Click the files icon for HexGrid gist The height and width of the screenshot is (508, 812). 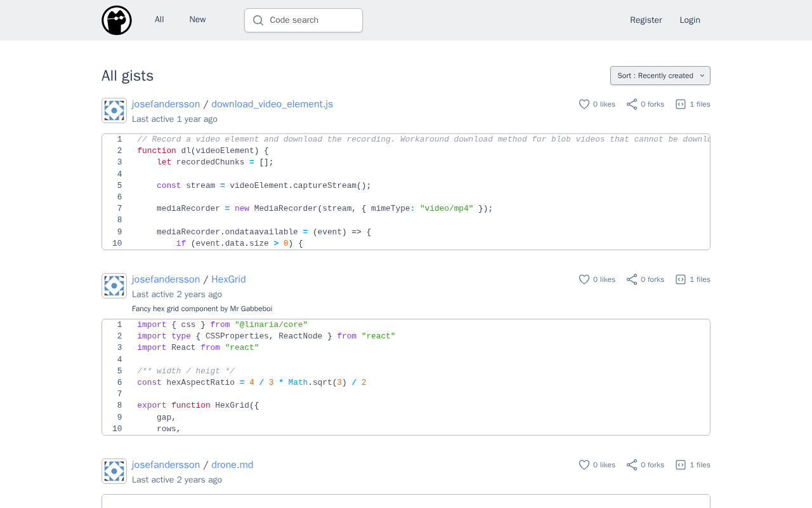(681, 279)
